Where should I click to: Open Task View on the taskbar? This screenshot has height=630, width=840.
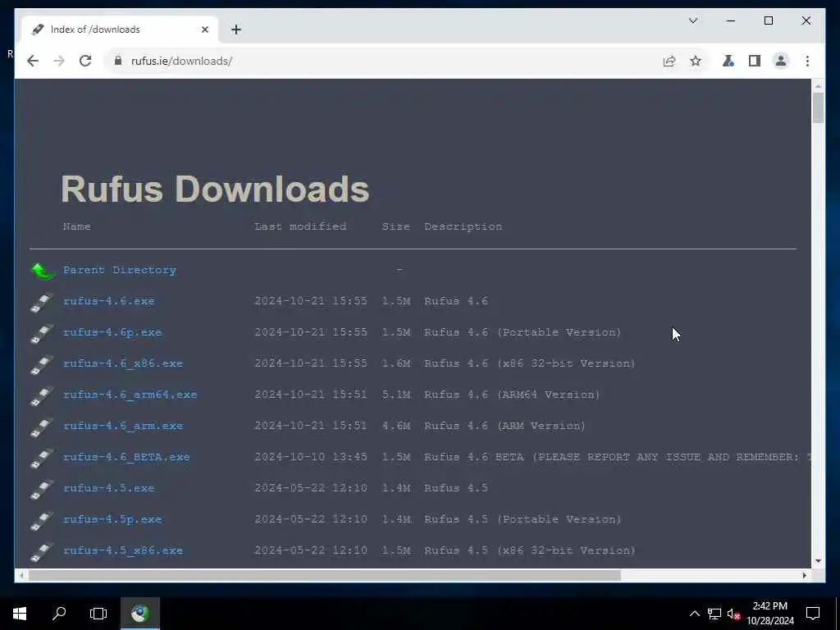(x=98, y=614)
